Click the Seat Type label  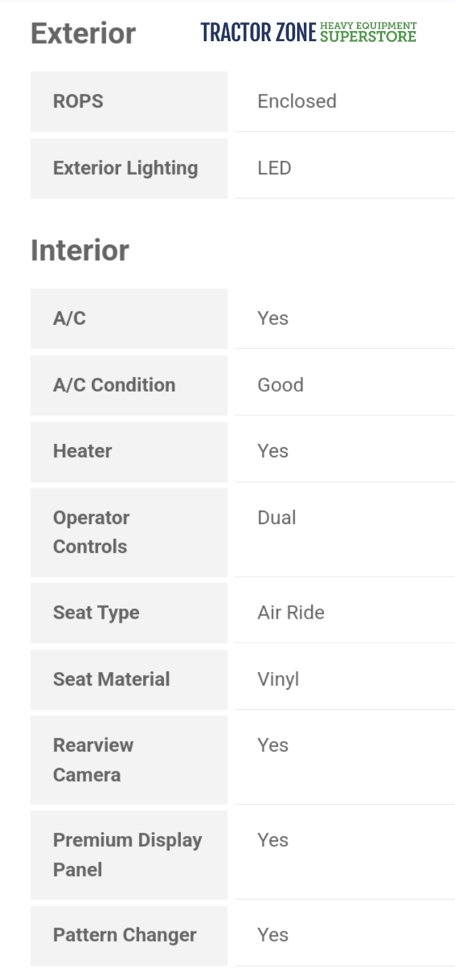click(96, 613)
